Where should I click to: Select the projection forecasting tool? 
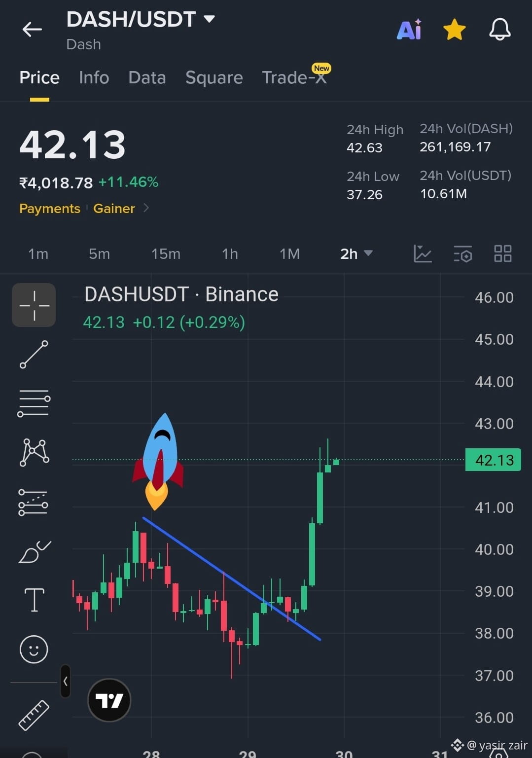(33, 503)
